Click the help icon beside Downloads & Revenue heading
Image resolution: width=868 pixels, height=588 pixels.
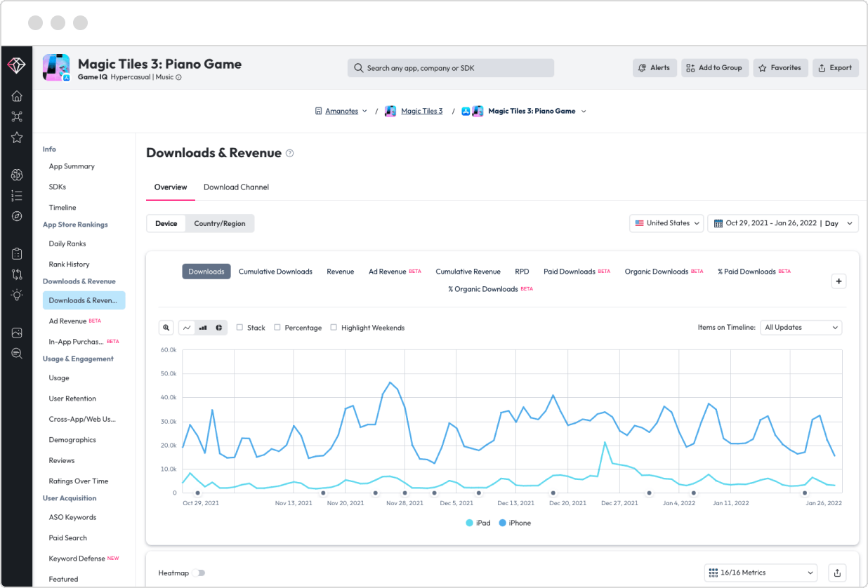[x=290, y=154]
